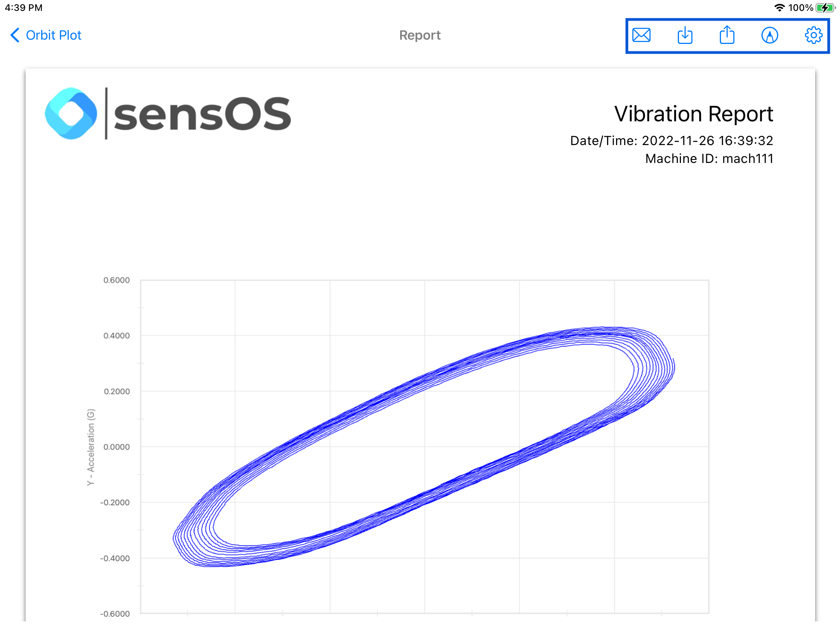The image size is (840, 630).
Task: Email the report using the envelope icon
Action: click(x=641, y=35)
